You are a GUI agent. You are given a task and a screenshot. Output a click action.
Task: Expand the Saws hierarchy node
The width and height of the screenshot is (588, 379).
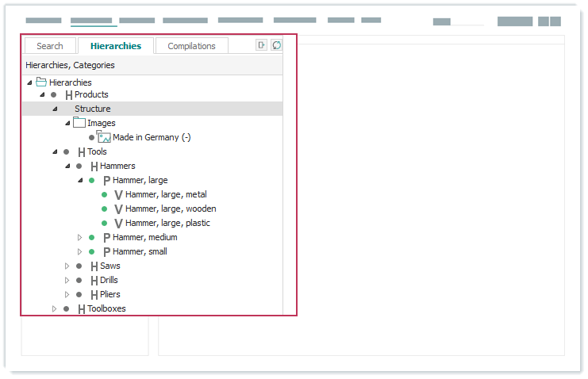click(x=67, y=266)
